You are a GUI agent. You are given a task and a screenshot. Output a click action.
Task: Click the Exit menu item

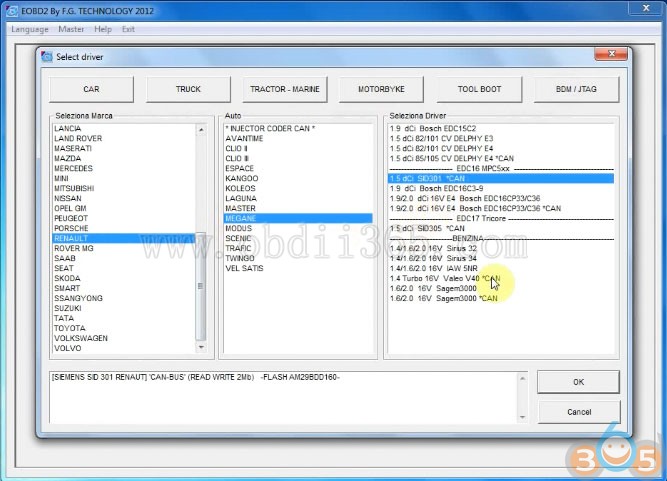tap(128, 29)
